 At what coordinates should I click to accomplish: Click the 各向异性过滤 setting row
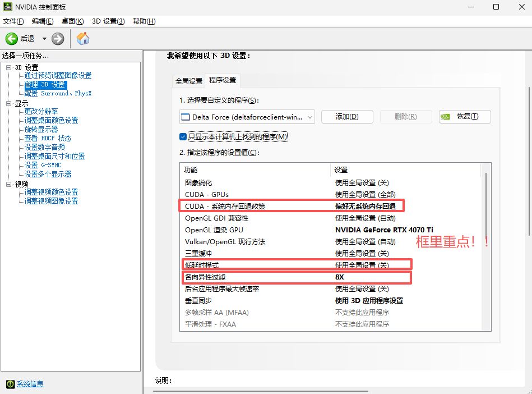click(x=331, y=277)
